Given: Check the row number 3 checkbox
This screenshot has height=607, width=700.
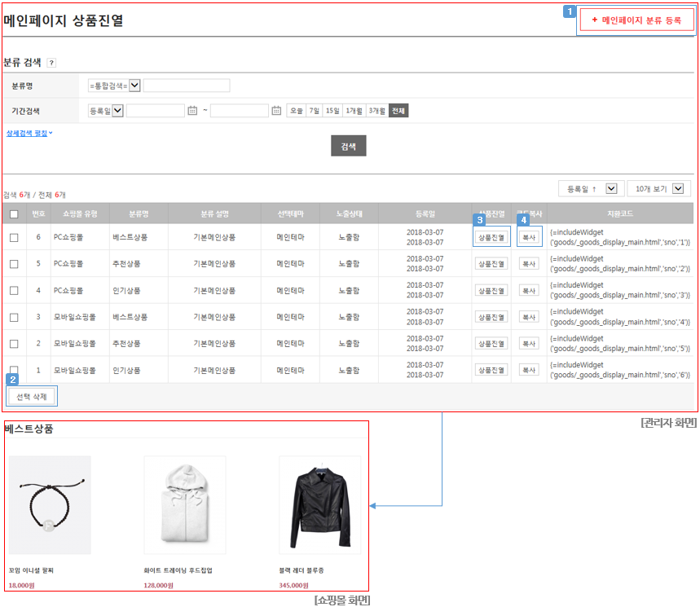Looking at the screenshot, I should (15, 317).
